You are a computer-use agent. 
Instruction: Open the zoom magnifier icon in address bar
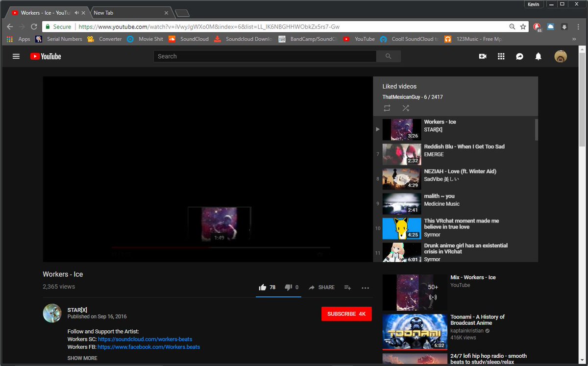pos(513,27)
